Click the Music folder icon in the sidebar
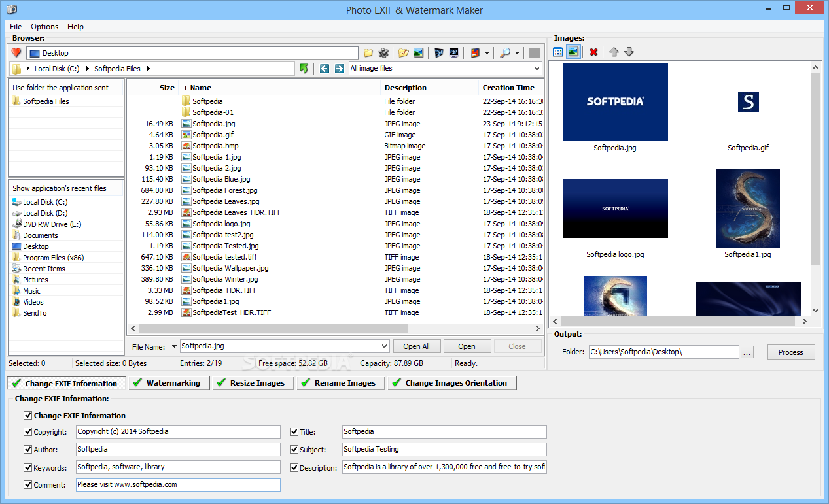 click(17, 291)
